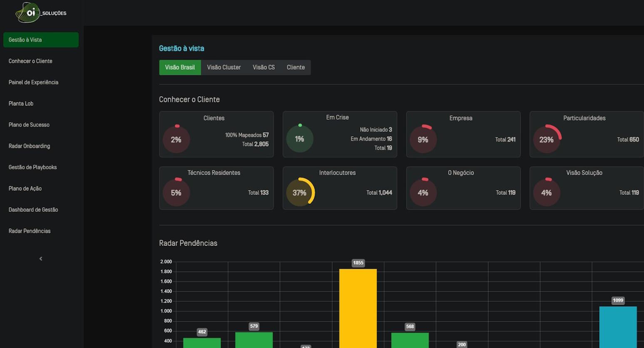Click the Conhecer o Cliente section heading
Image resolution: width=644 pixels, height=348 pixels.
[x=189, y=100]
